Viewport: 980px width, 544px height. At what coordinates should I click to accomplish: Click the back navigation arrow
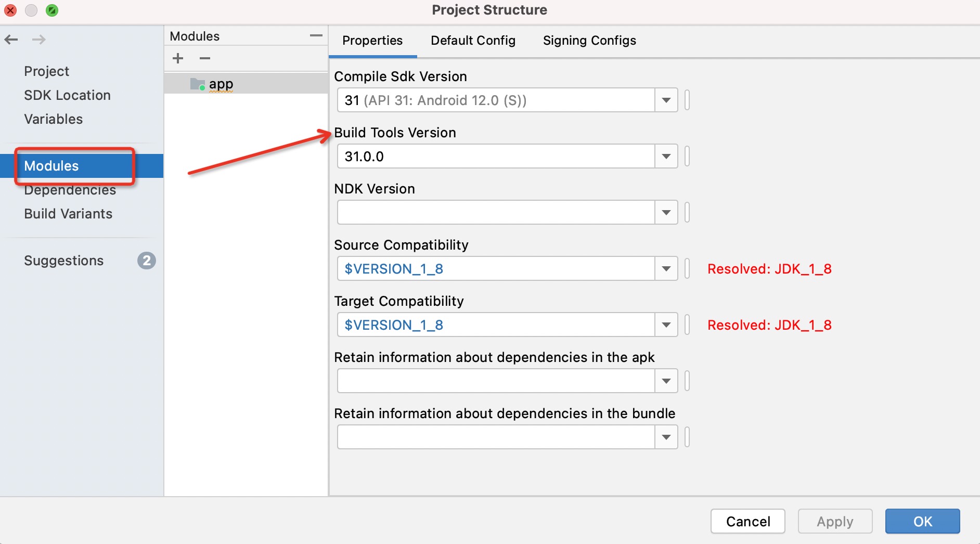click(11, 40)
